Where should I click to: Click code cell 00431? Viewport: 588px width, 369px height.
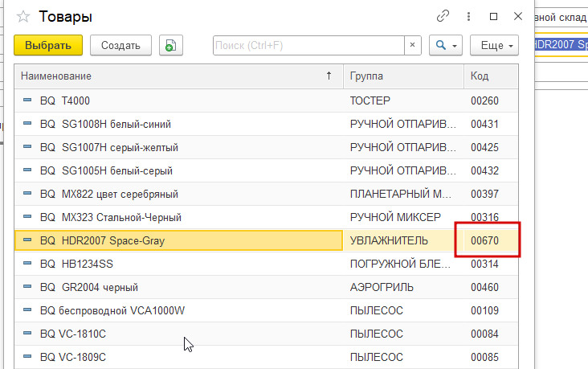tap(492, 124)
